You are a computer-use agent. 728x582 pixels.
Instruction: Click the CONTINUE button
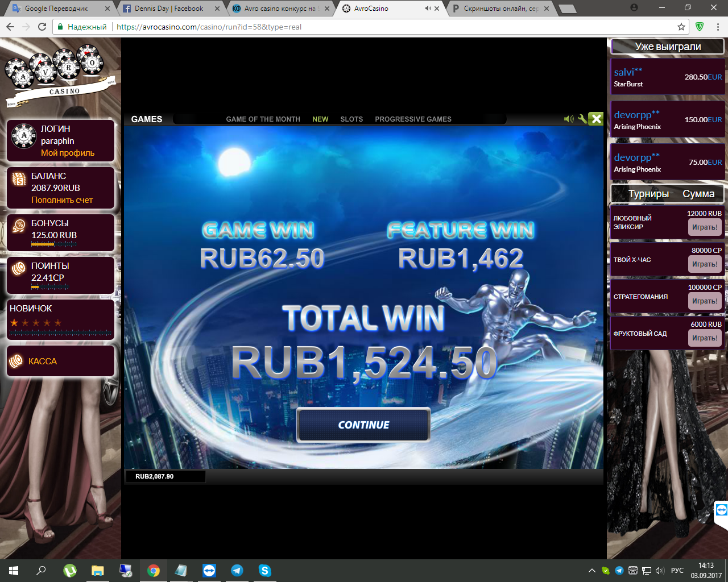point(363,425)
